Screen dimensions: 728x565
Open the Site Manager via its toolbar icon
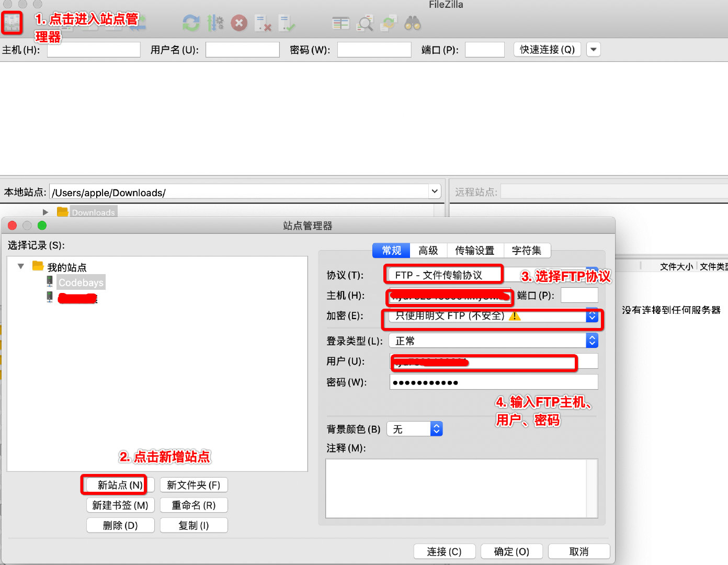(x=12, y=23)
